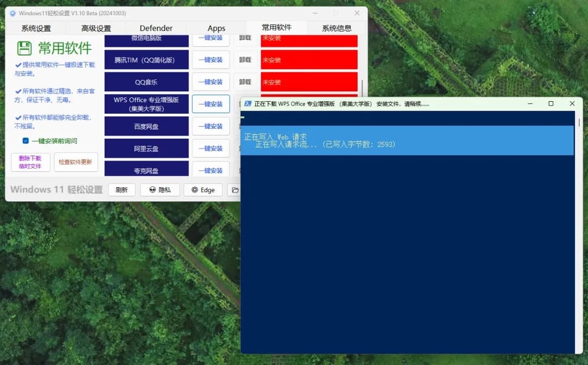Click the red 未安装 status for QQ音乐
Viewport: 588px width, 365px height.
coord(309,82)
